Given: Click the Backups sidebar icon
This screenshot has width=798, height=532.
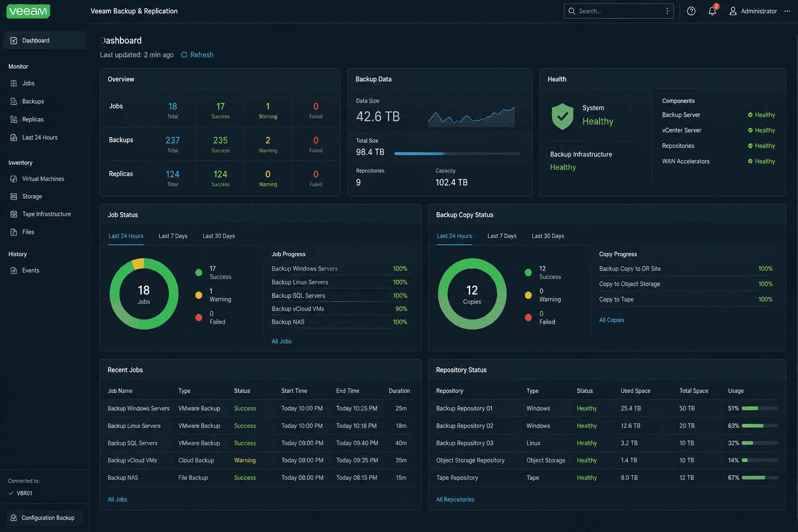Looking at the screenshot, I should click(x=14, y=101).
